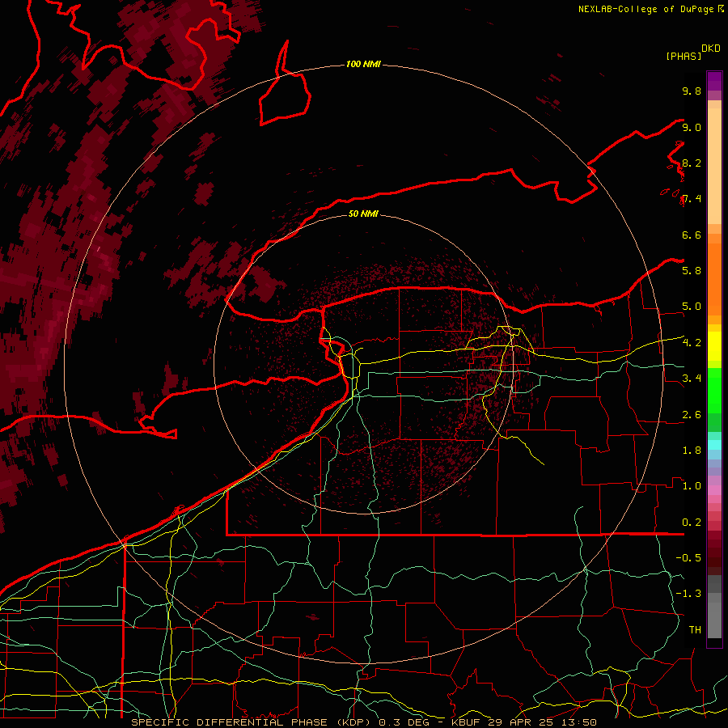Viewport: 728px width, 728px height.
Task: Click 'SPECIFIC DIFFERENTIAL PHASE (KDP)' caption text
Action: click(252, 722)
